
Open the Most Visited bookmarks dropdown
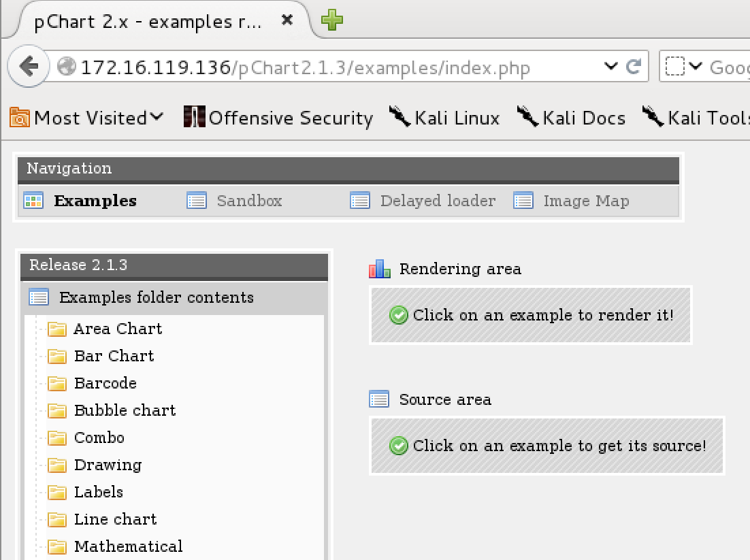click(x=86, y=118)
